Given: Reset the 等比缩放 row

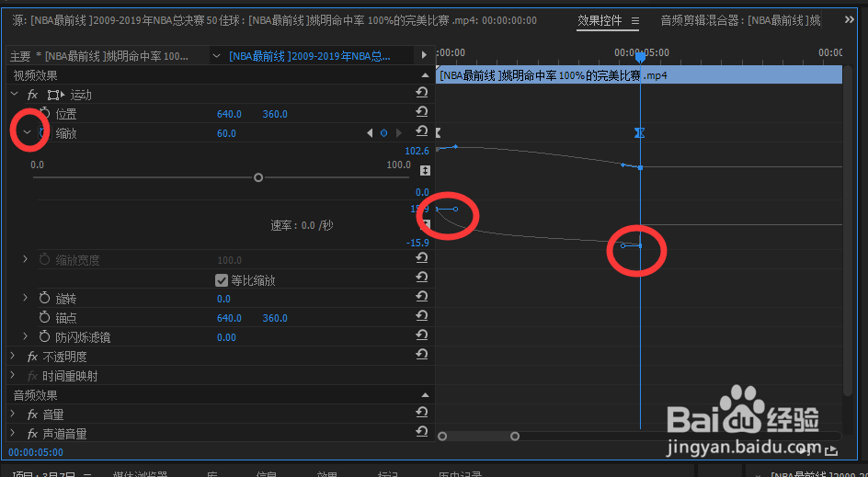Looking at the screenshot, I should (x=422, y=278).
